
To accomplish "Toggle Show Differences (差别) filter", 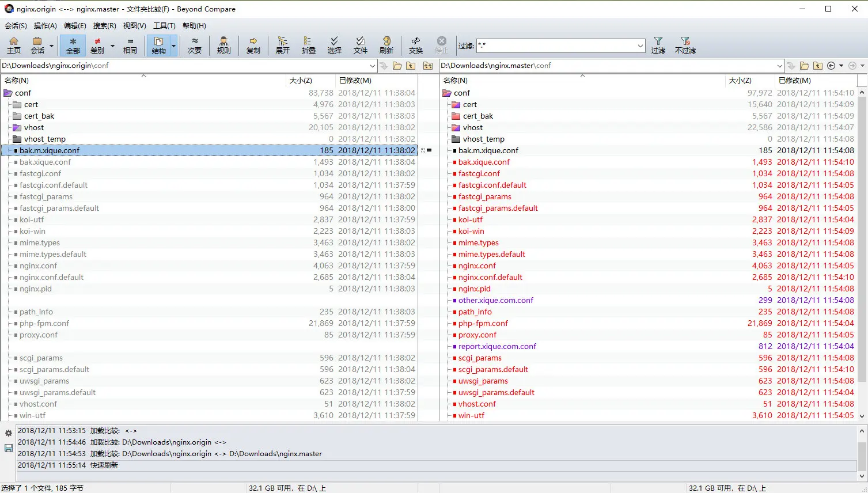I will tap(97, 45).
